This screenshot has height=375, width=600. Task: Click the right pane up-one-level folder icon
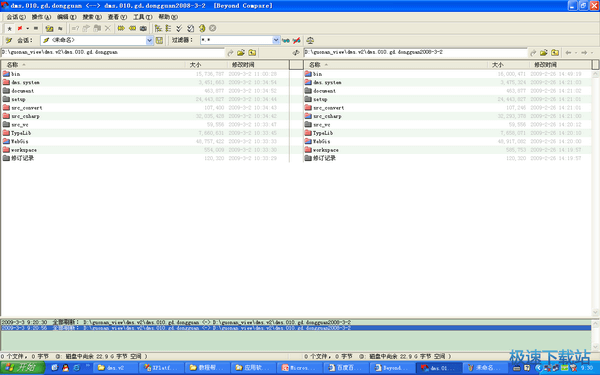point(555,53)
